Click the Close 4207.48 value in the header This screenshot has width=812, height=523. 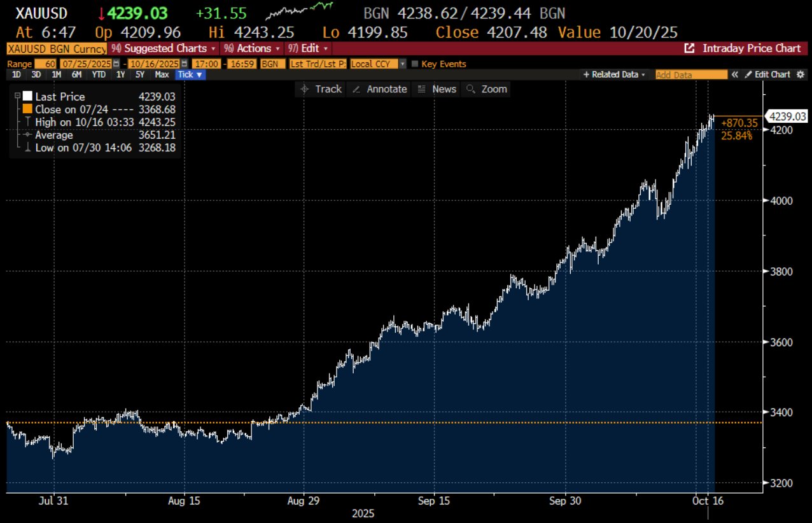492,32
